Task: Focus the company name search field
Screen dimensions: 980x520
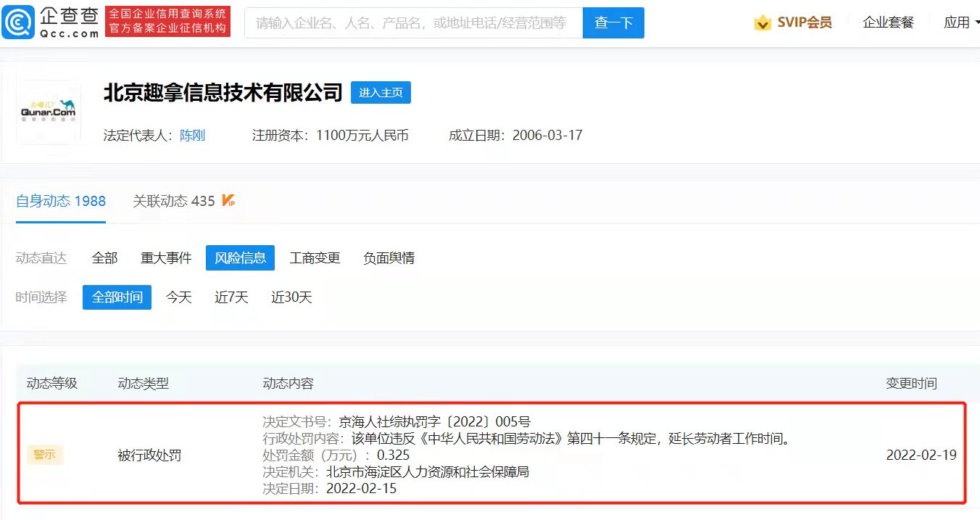Action: coord(413,23)
